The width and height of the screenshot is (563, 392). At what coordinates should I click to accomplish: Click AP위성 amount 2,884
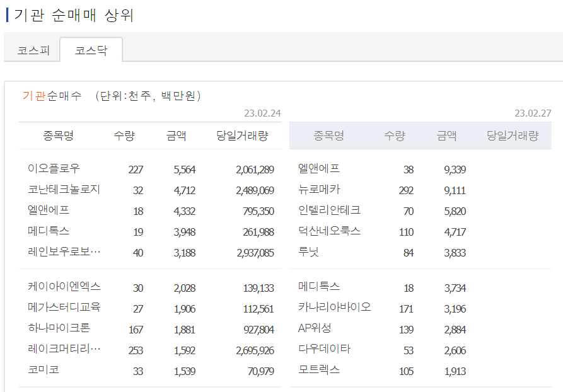pyautogui.click(x=455, y=330)
